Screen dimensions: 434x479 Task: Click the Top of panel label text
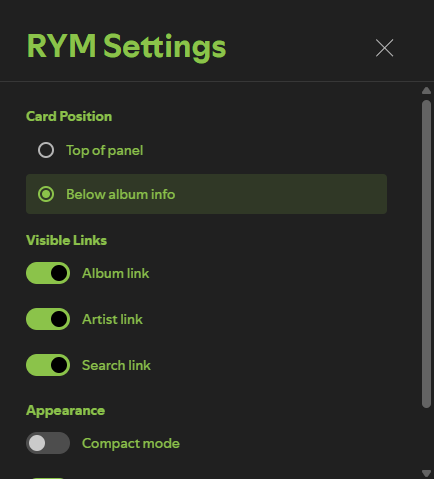pyautogui.click(x=105, y=151)
